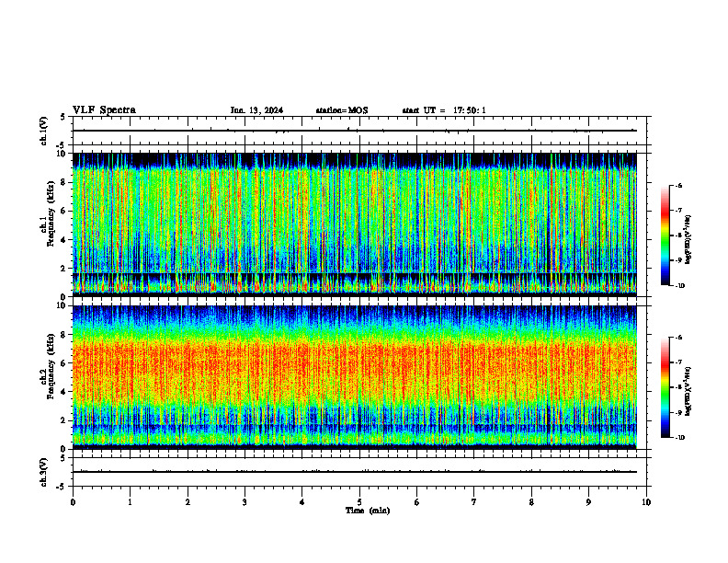
Task: Click the "station=MOS" header label
Action: (342, 110)
